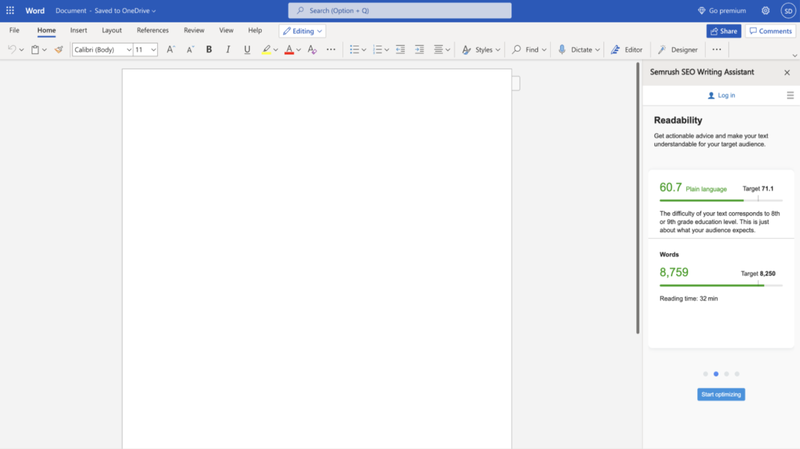Apply bulleted list

(x=354, y=49)
